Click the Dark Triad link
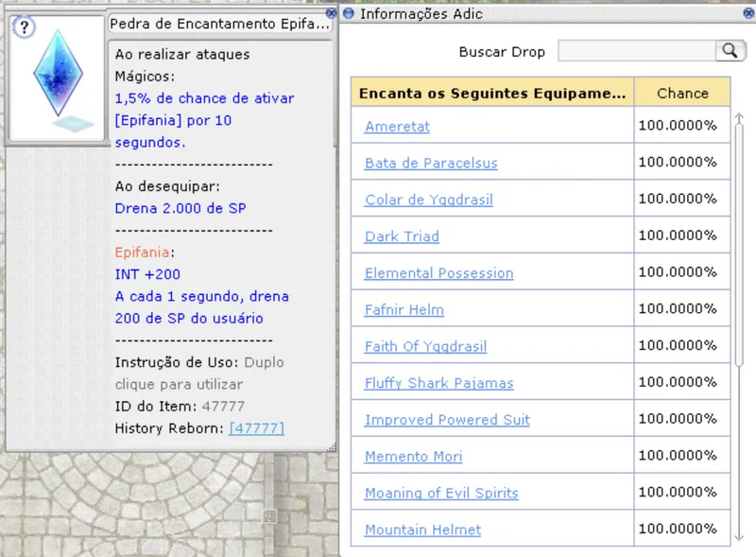 (x=402, y=236)
